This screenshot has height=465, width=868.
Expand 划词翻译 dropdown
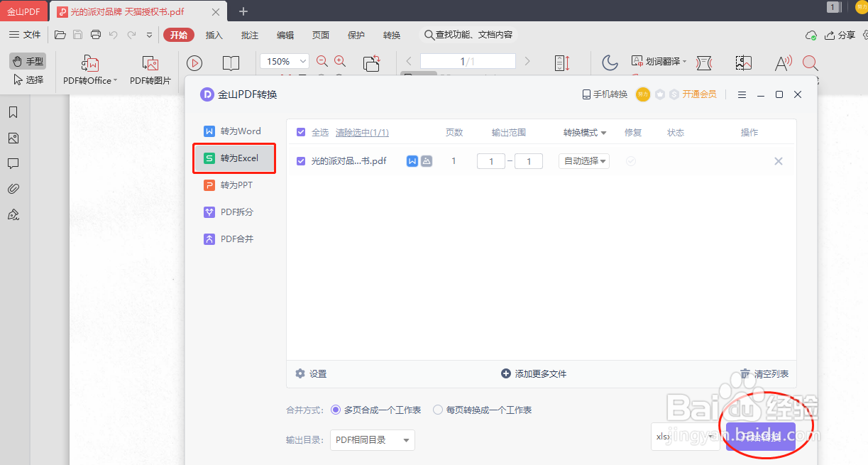point(684,62)
